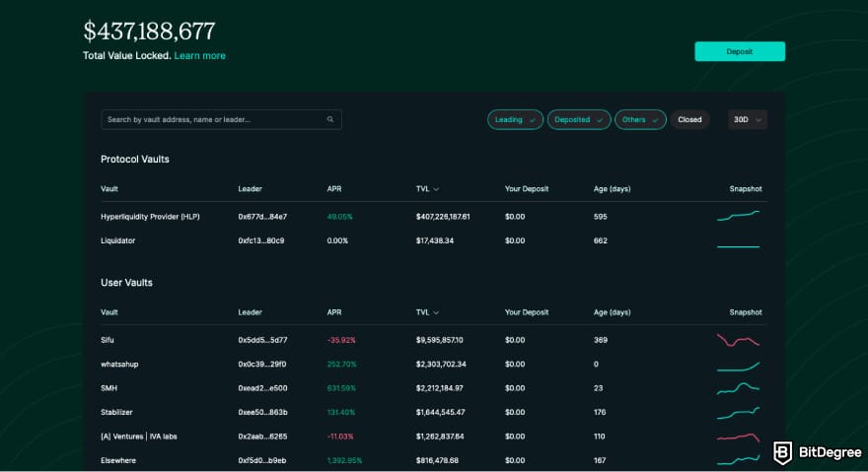The height and width of the screenshot is (472, 868).
Task: Click the Elsewhere APR 1,392.95% value
Action: [344, 460]
